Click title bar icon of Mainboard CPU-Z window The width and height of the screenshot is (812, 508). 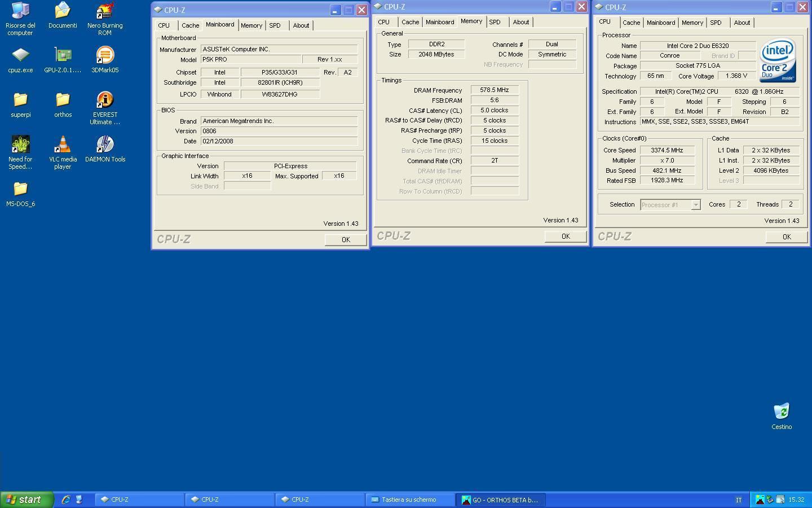tap(158, 10)
